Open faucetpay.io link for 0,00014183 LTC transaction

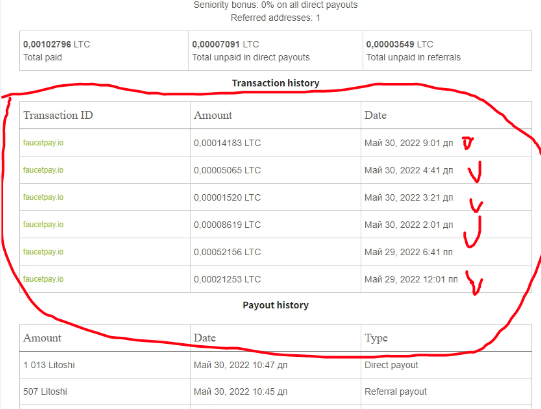43,143
